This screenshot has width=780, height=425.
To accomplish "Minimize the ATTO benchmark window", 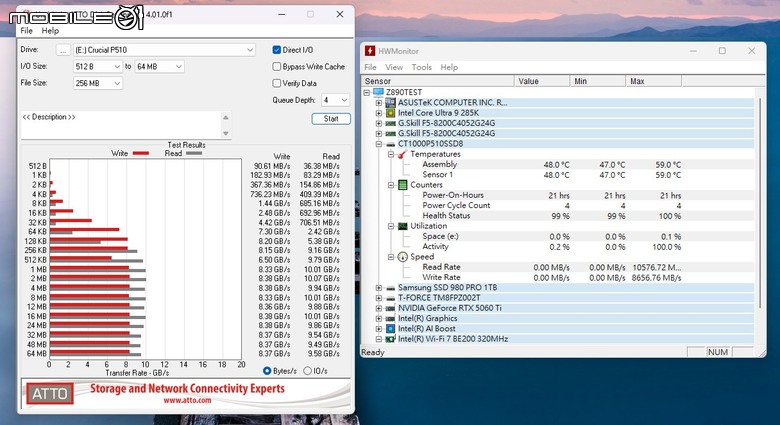I will [x=282, y=14].
